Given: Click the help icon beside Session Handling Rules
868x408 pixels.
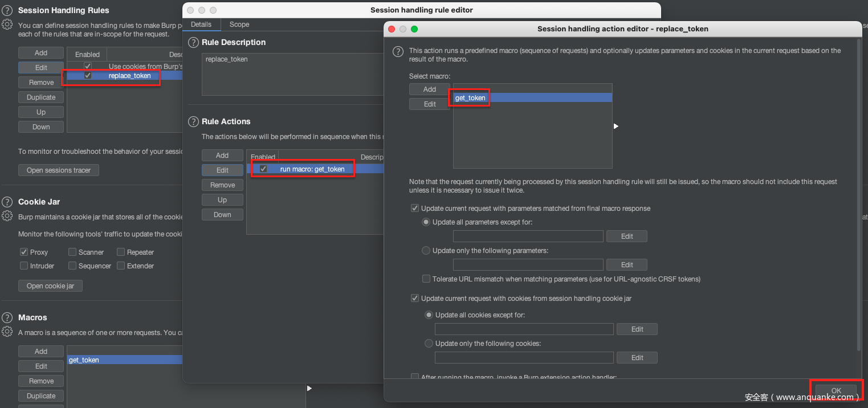Looking at the screenshot, I should (x=7, y=11).
